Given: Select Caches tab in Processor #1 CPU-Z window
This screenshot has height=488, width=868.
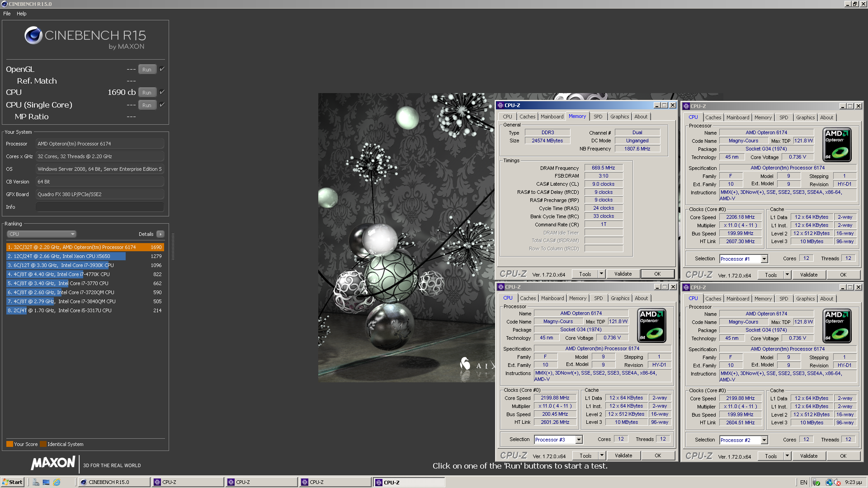Looking at the screenshot, I should pos(713,117).
